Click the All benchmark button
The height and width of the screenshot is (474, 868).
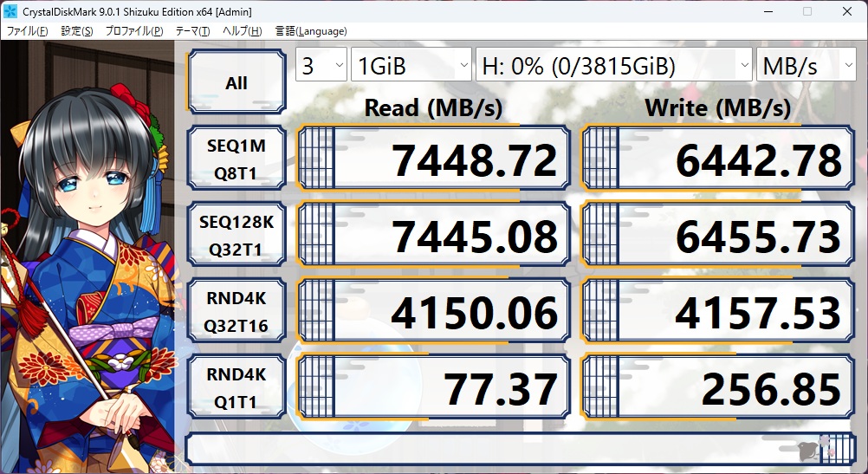[x=236, y=83]
